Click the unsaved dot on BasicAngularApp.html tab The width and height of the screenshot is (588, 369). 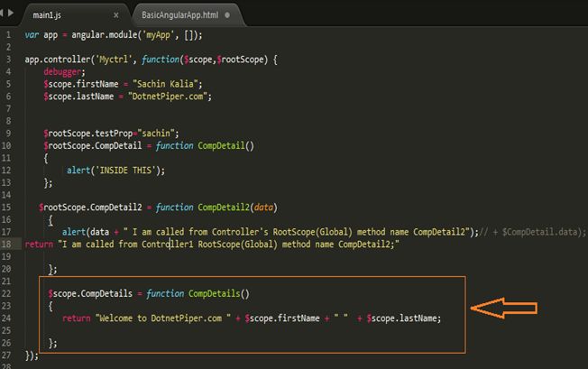[x=227, y=15]
